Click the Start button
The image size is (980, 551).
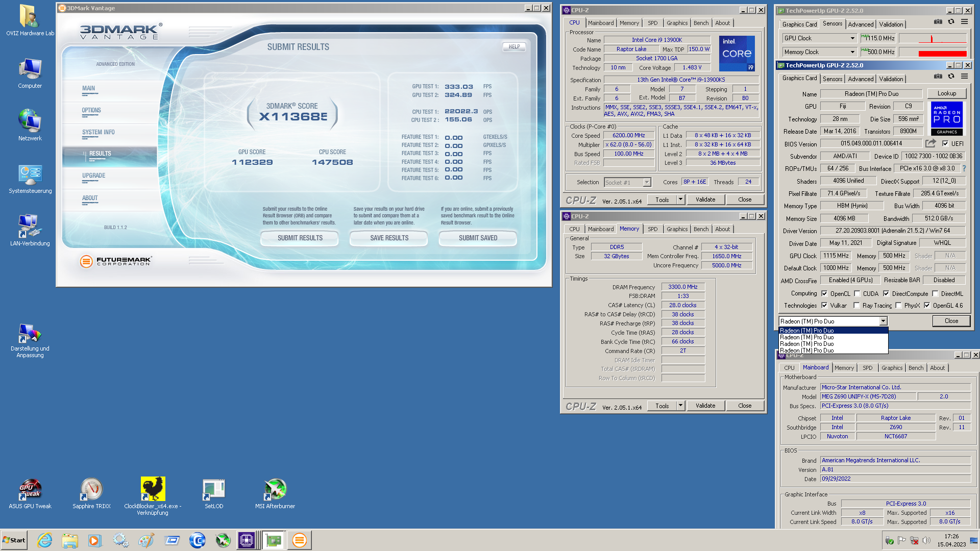(x=14, y=540)
